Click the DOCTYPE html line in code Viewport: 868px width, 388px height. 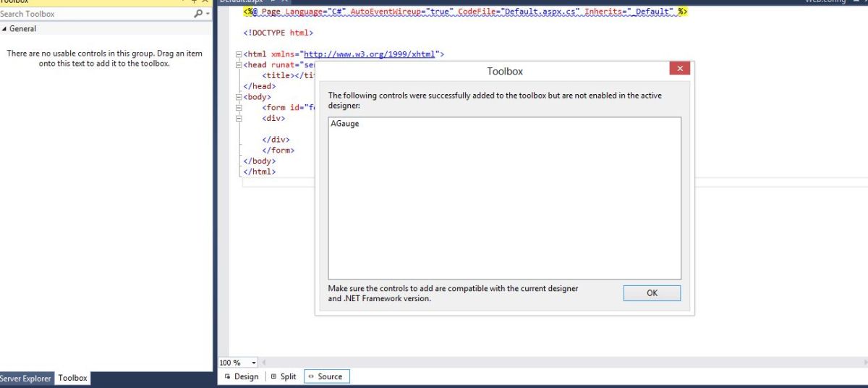click(x=278, y=33)
